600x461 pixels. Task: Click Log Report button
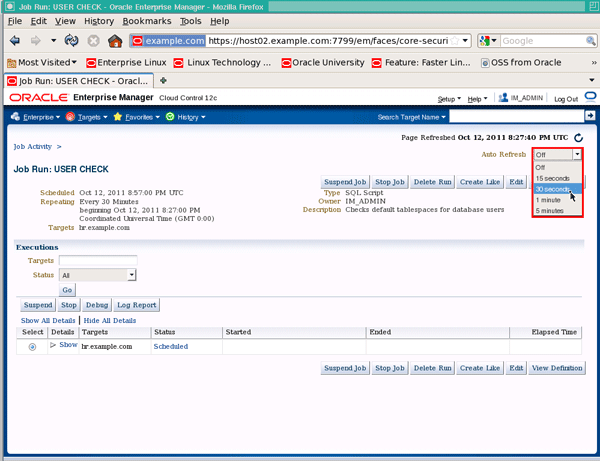click(137, 305)
